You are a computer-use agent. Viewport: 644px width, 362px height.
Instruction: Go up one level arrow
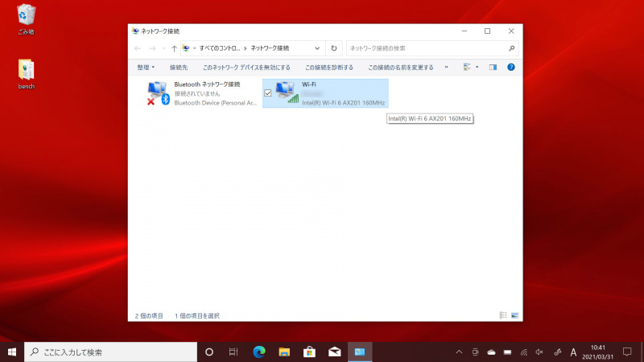pyautogui.click(x=174, y=48)
